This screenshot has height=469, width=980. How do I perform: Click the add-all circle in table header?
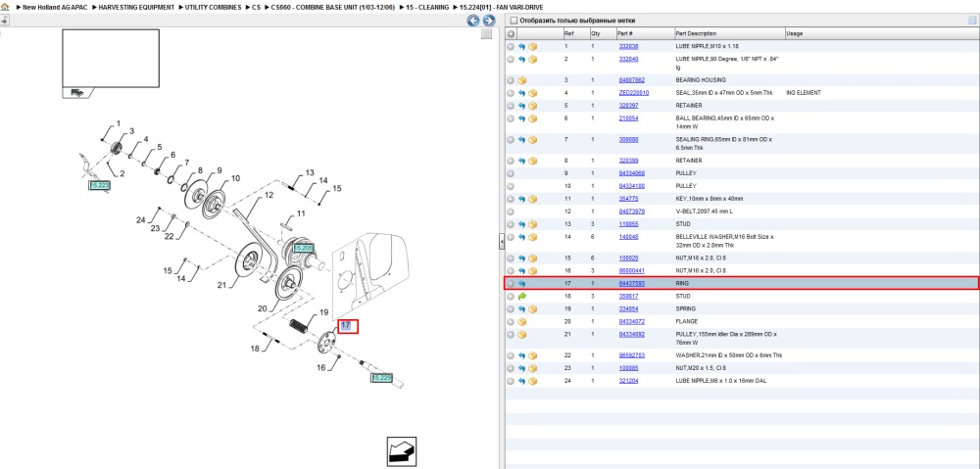(x=511, y=33)
